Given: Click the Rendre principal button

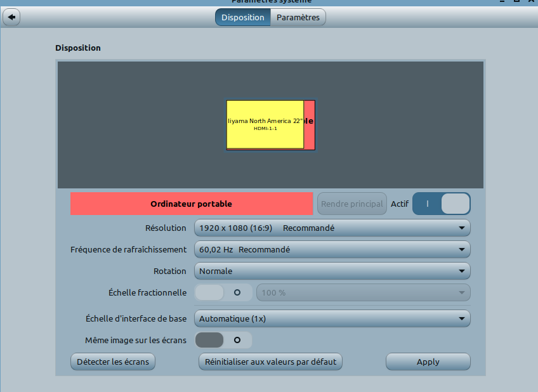Looking at the screenshot, I should point(351,204).
